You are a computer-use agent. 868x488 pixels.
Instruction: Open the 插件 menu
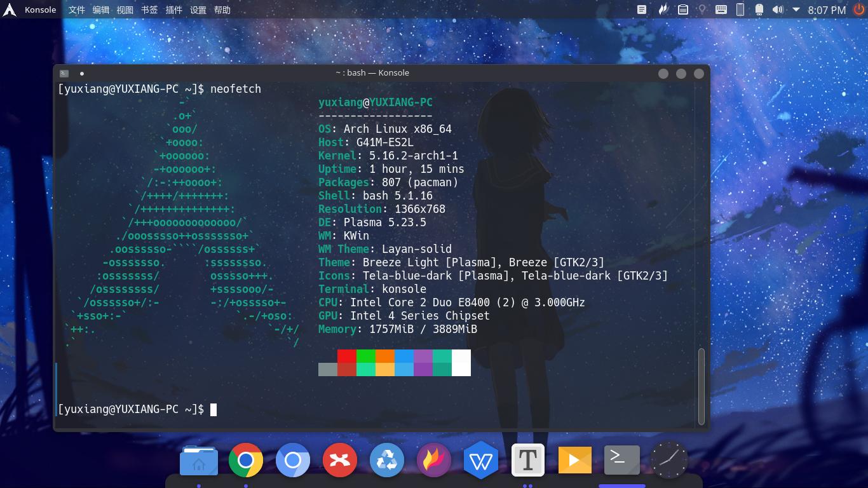click(x=173, y=10)
